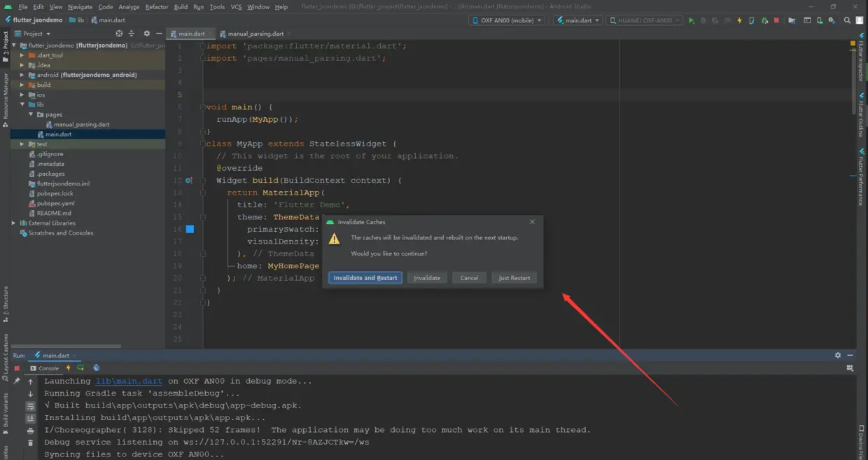Image resolution: width=868 pixels, height=460 pixels.
Task: Switch to manual_parsing.dart editor tab
Action: point(251,34)
